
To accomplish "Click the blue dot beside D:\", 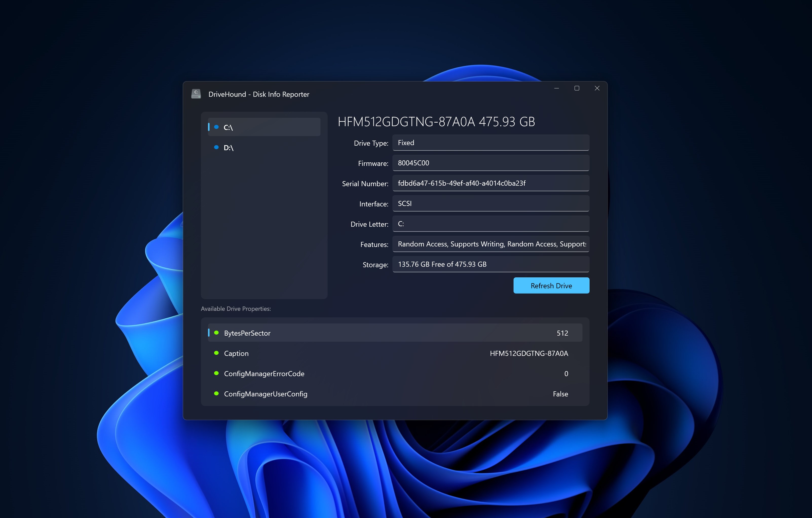I will point(216,147).
